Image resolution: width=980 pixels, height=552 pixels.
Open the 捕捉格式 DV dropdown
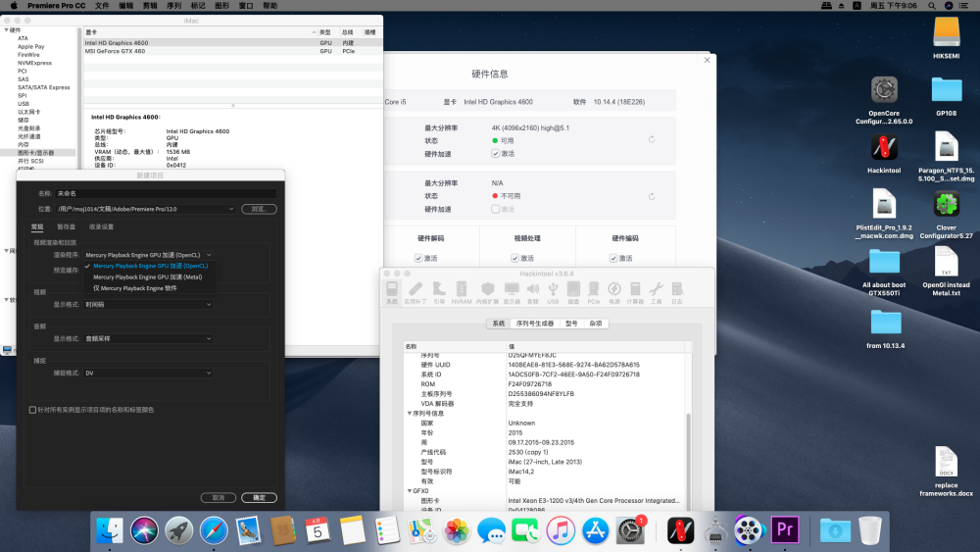(x=148, y=374)
